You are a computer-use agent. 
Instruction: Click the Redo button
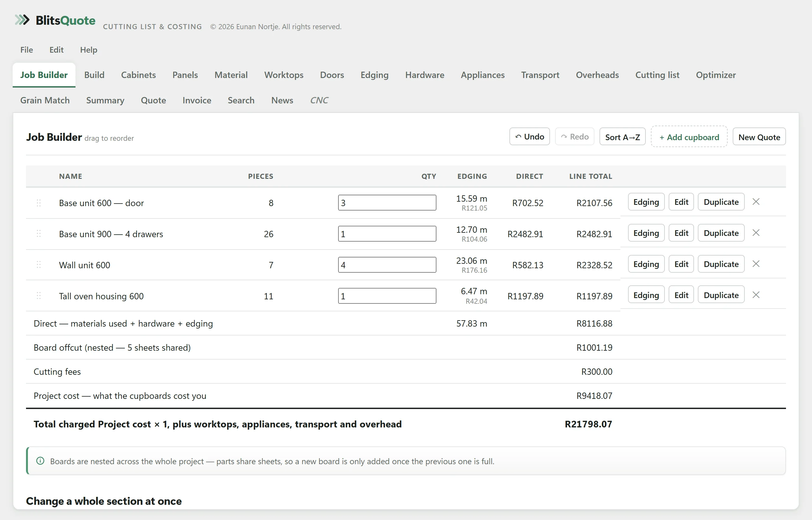tap(574, 136)
